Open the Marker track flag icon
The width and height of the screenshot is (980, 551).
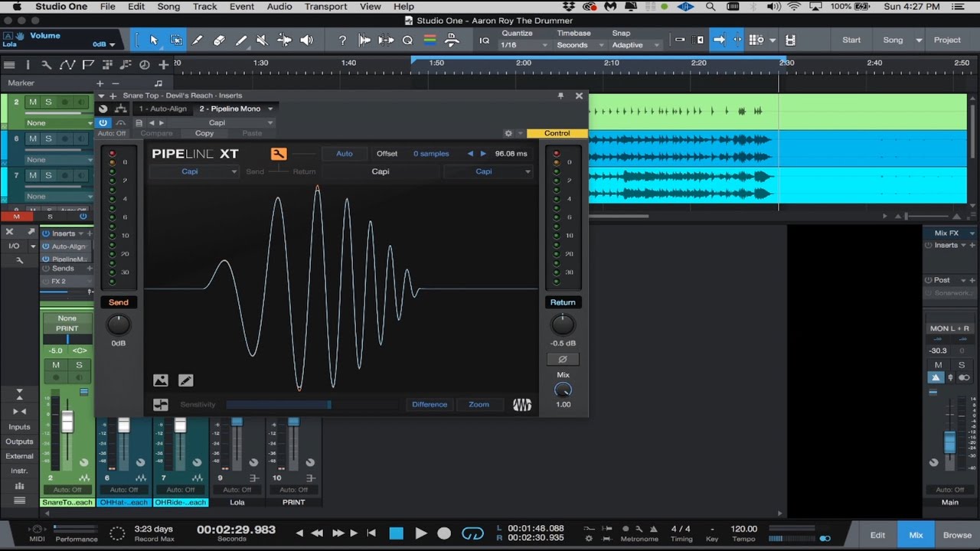pos(88,65)
